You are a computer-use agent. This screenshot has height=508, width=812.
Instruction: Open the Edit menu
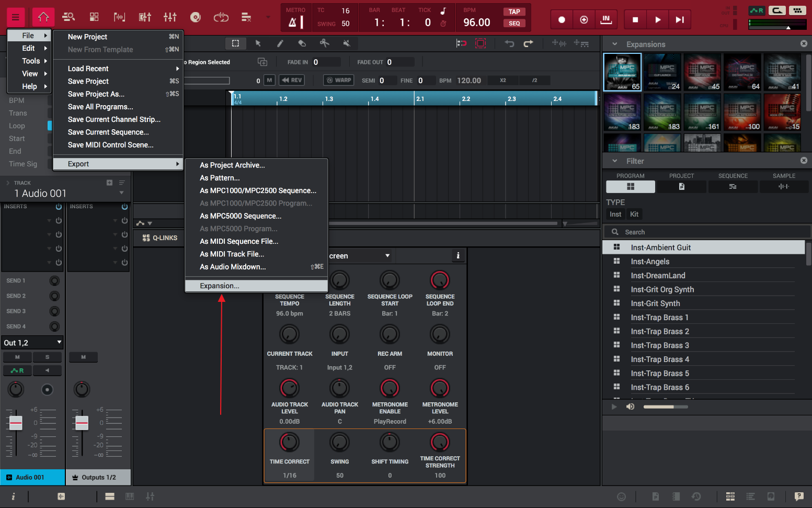click(x=29, y=48)
